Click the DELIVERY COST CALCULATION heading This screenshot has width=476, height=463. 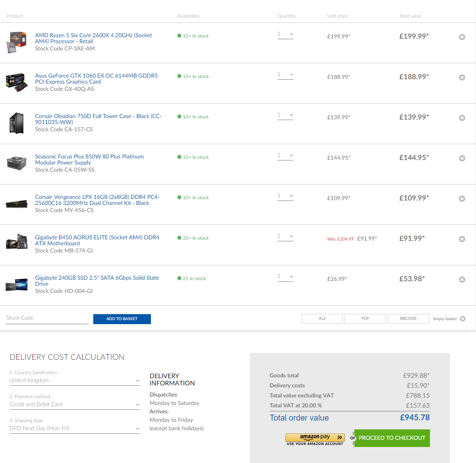point(67,357)
